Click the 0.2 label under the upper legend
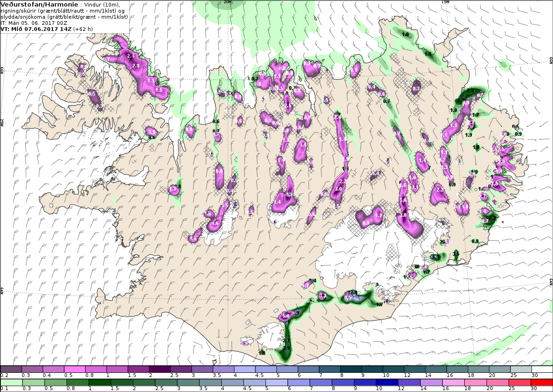This screenshot has width=553, height=392. click(5, 376)
